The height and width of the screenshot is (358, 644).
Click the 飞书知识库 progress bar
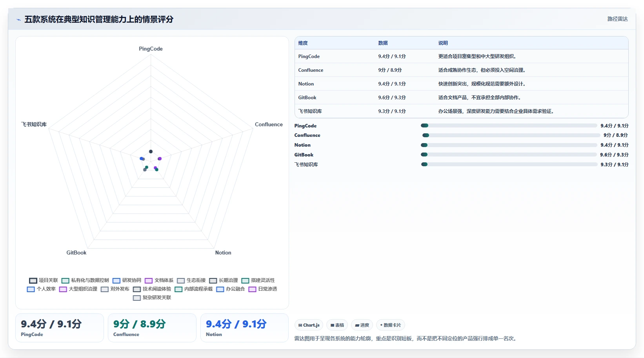[509, 165]
